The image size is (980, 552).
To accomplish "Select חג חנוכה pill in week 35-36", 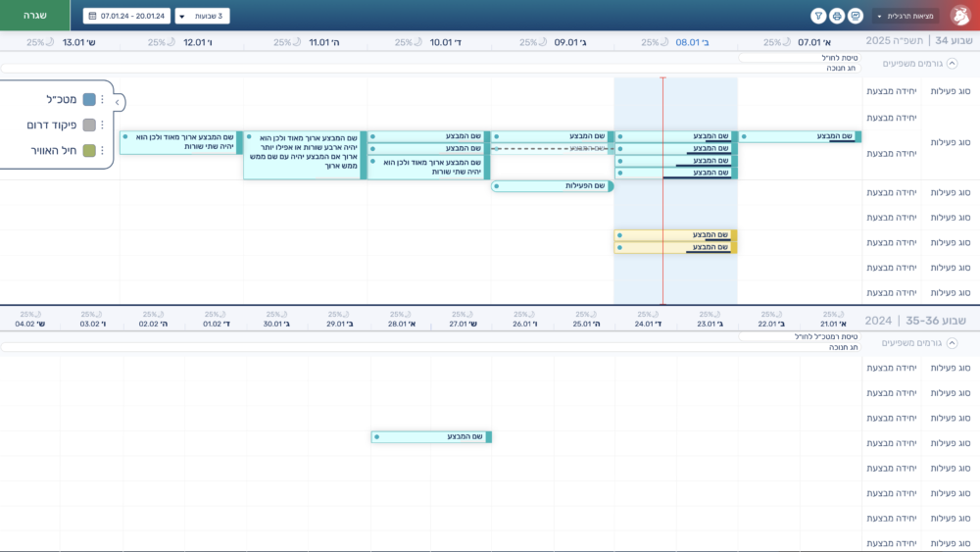I will [x=430, y=347].
